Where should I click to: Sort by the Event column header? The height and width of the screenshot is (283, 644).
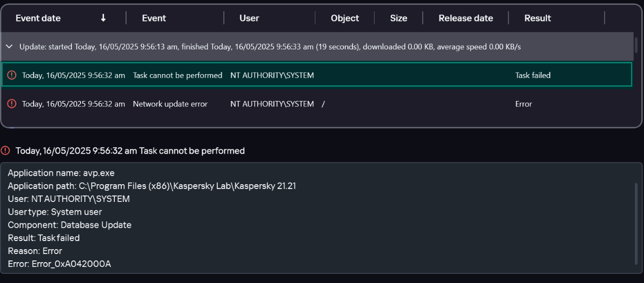(154, 18)
